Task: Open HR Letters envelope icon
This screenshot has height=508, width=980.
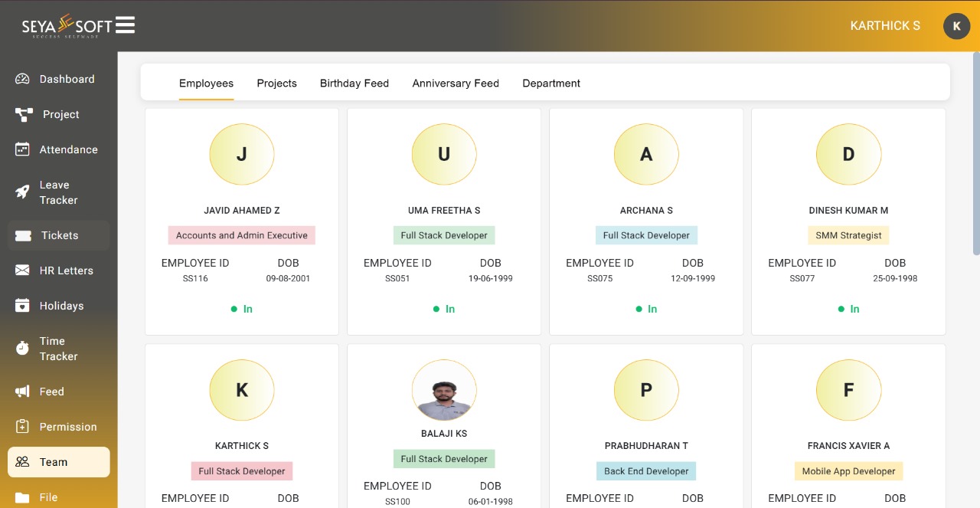Action: click(22, 270)
